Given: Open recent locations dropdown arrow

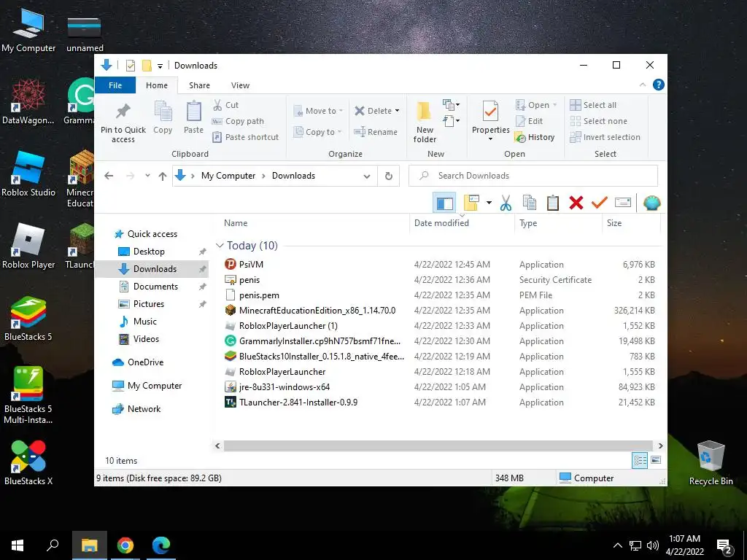Looking at the screenshot, I should click(x=147, y=176).
